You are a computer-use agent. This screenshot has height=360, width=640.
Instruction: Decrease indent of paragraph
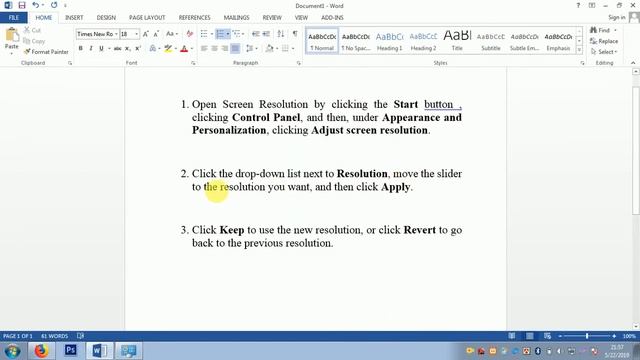click(x=256, y=34)
